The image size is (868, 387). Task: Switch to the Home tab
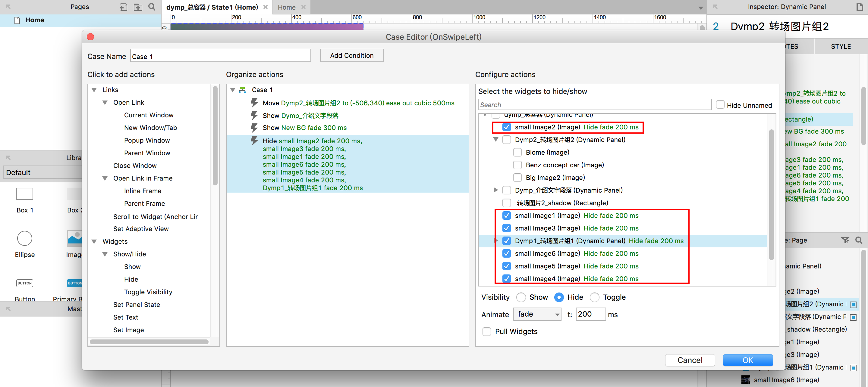[x=286, y=7]
